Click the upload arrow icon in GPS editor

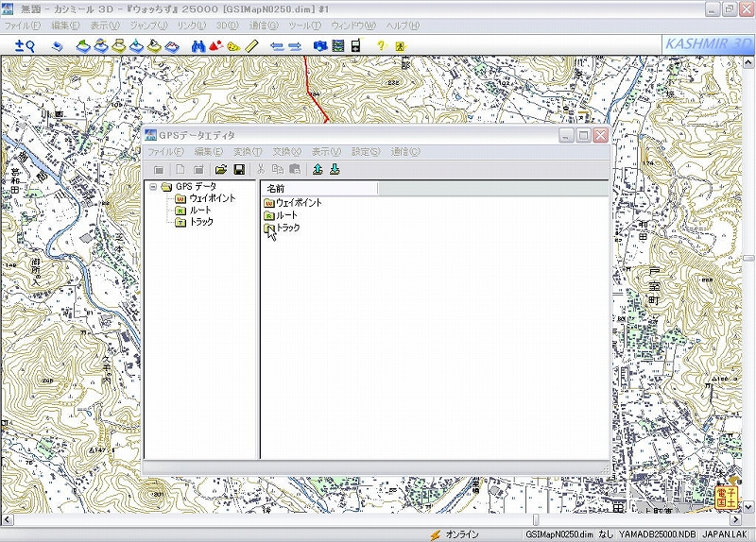click(318, 169)
